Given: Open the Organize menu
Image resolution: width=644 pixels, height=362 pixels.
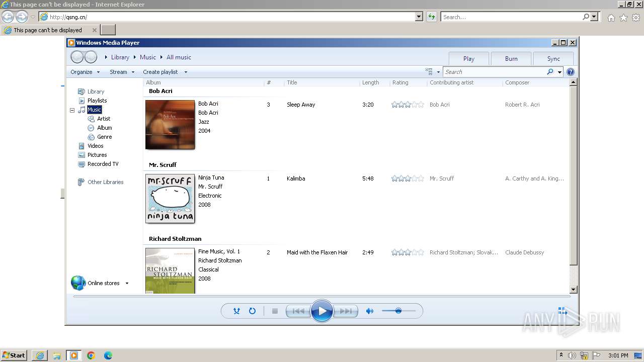Looking at the screenshot, I should point(85,72).
